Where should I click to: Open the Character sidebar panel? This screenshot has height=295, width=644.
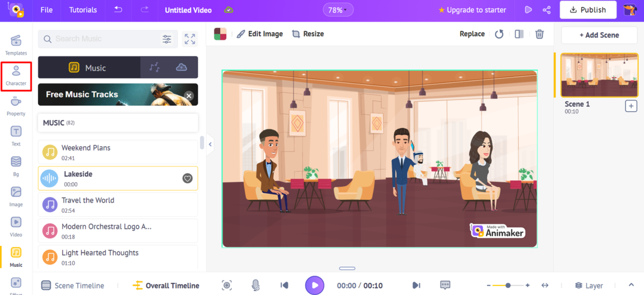click(x=16, y=76)
